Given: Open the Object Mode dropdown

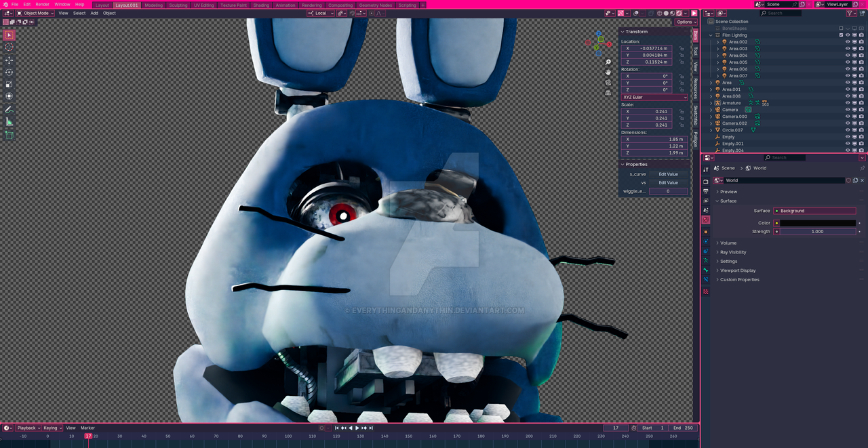Looking at the screenshot, I should click(34, 13).
